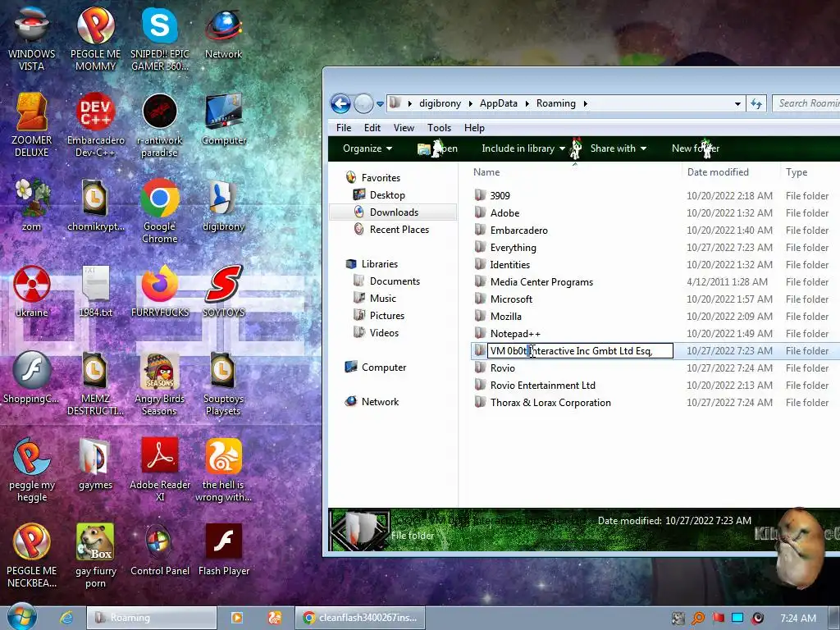
Task: Launch Google Chrome from desktop
Action: [160, 210]
